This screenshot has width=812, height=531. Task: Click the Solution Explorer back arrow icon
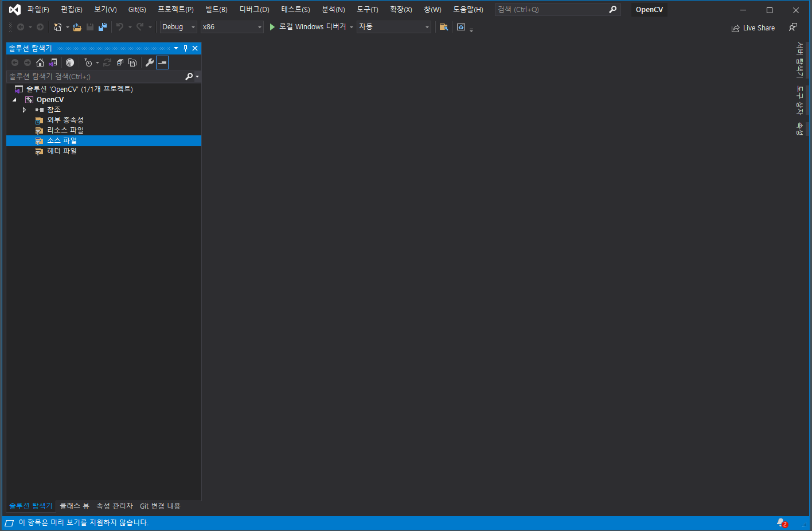pos(15,63)
